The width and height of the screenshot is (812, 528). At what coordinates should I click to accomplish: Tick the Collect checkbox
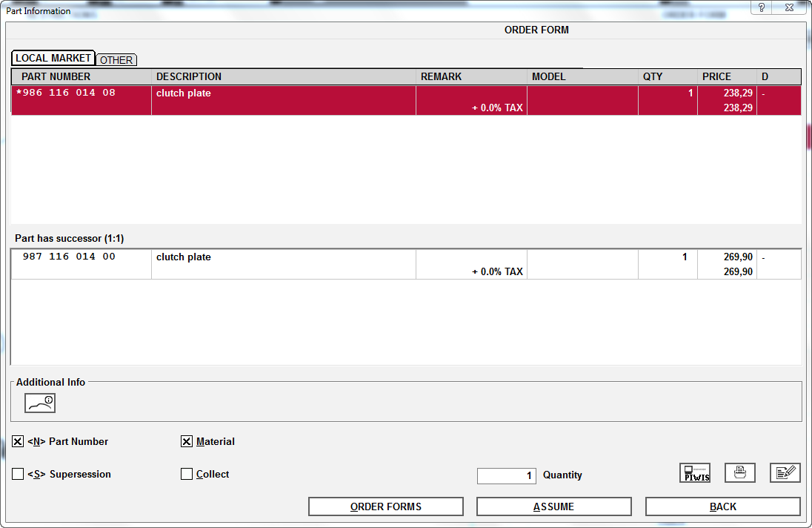(x=187, y=475)
